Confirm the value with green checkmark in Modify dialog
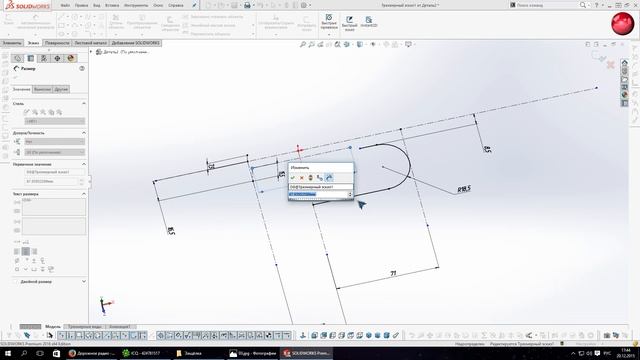The height and width of the screenshot is (360, 640). [x=293, y=178]
